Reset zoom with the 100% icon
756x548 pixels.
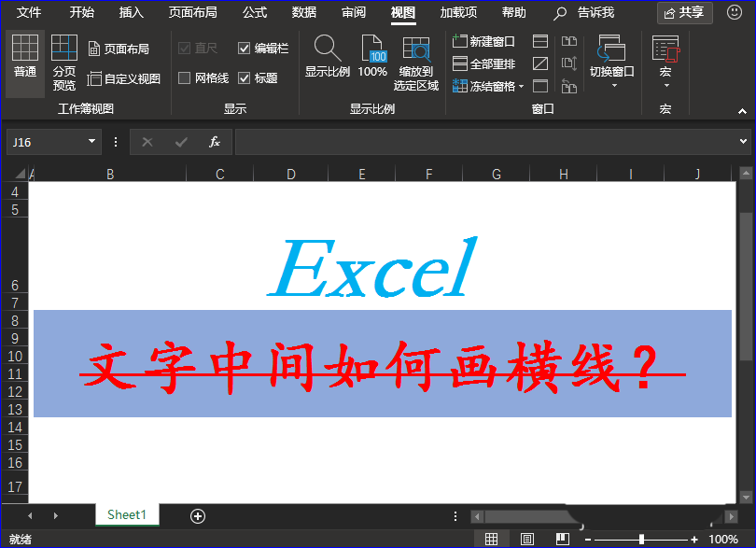point(372,56)
